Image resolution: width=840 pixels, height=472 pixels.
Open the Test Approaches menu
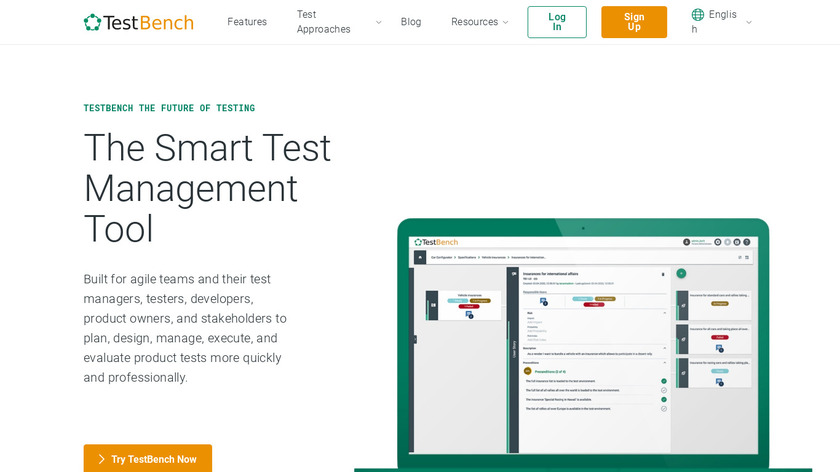324,22
